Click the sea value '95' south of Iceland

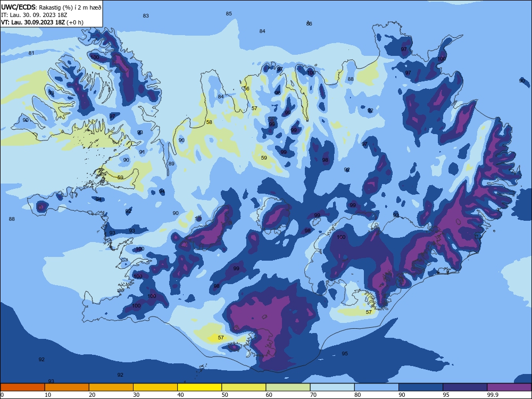[345, 354]
